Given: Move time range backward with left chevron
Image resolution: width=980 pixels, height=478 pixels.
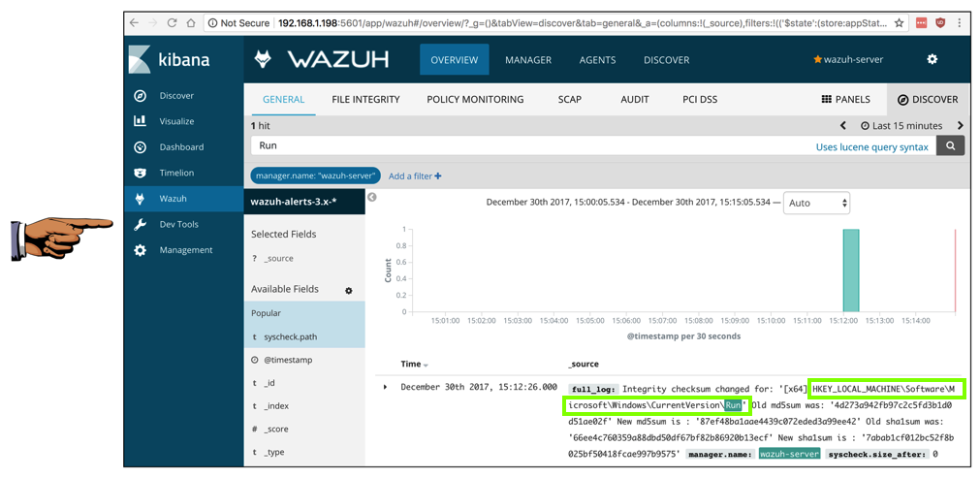Looking at the screenshot, I should coord(843,126).
